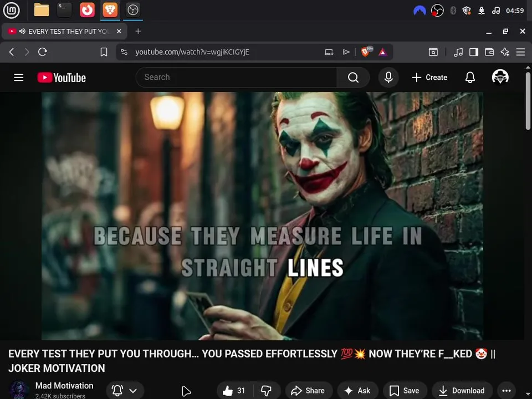Viewport: 532px width, 399px height.
Task: Click the Download button
Action: (x=462, y=391)
